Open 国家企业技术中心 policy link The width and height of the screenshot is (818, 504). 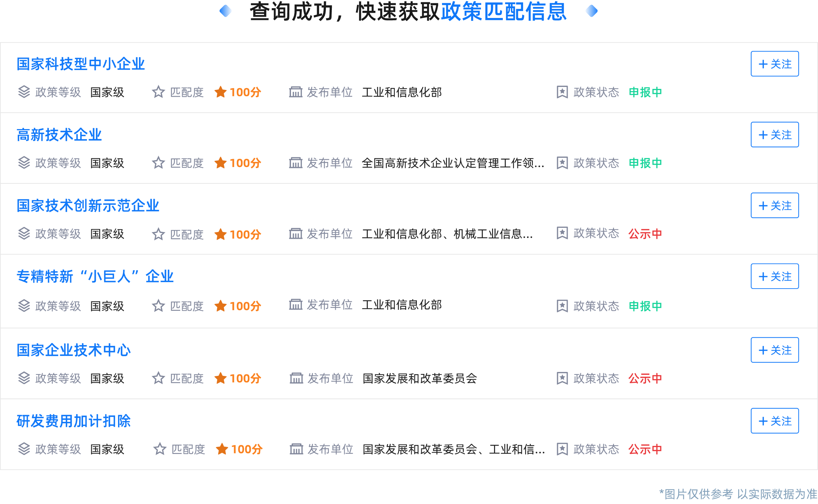[74, 350]
